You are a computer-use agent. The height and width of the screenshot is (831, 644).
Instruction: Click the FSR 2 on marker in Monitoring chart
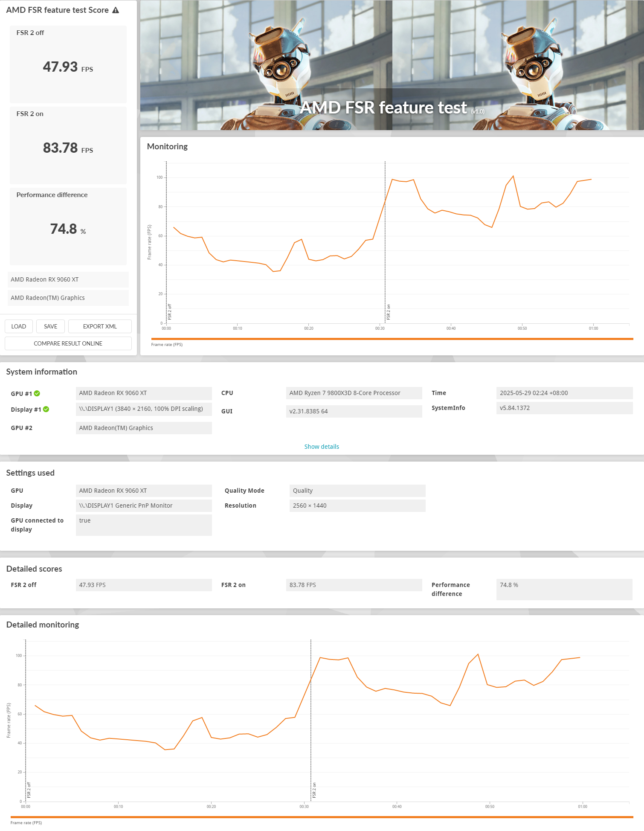point(389,312)
